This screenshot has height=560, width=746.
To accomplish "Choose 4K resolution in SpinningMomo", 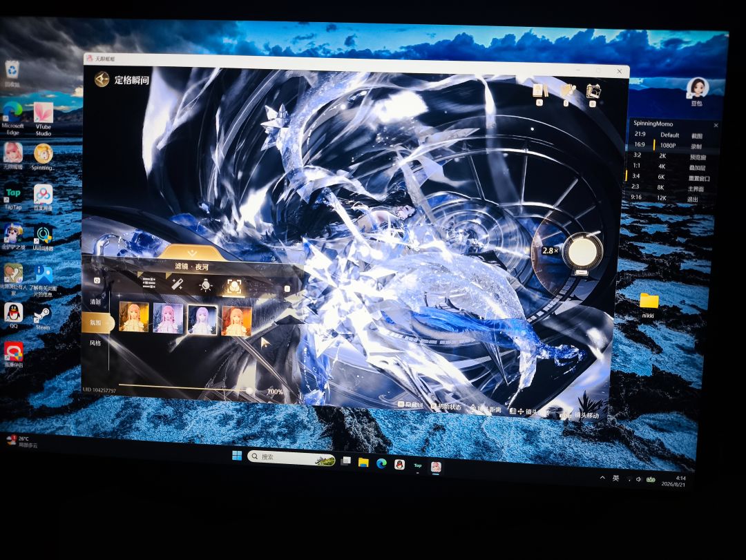I will point(662,166).
